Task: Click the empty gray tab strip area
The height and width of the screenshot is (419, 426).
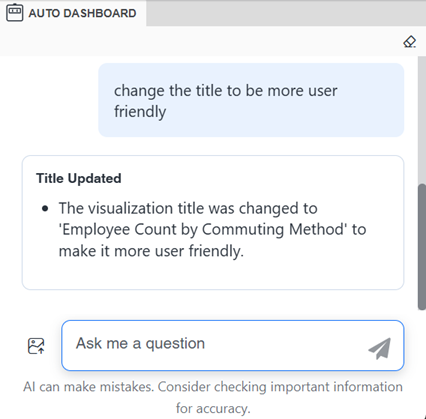Action: (286, 13)
